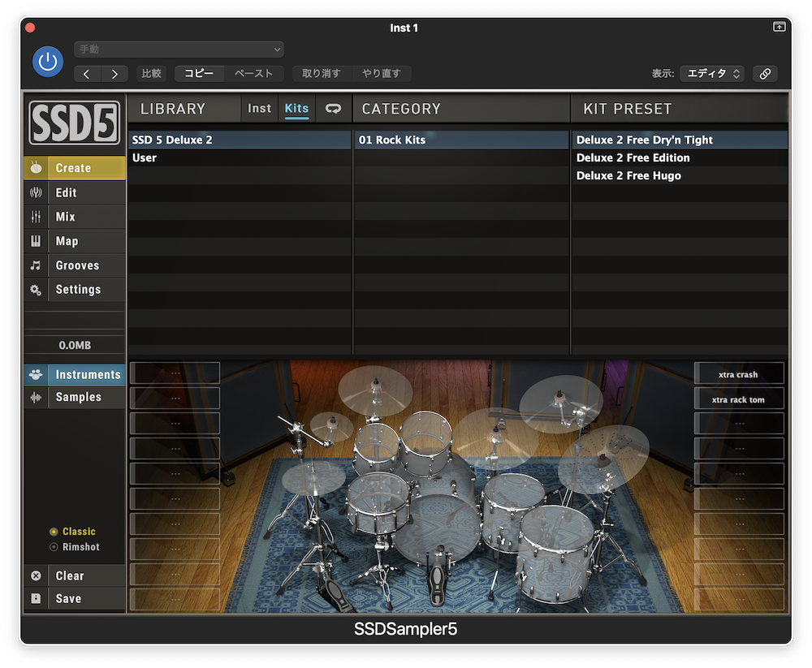Open the Settings page
812x668 pixels.
pos(75,290)
